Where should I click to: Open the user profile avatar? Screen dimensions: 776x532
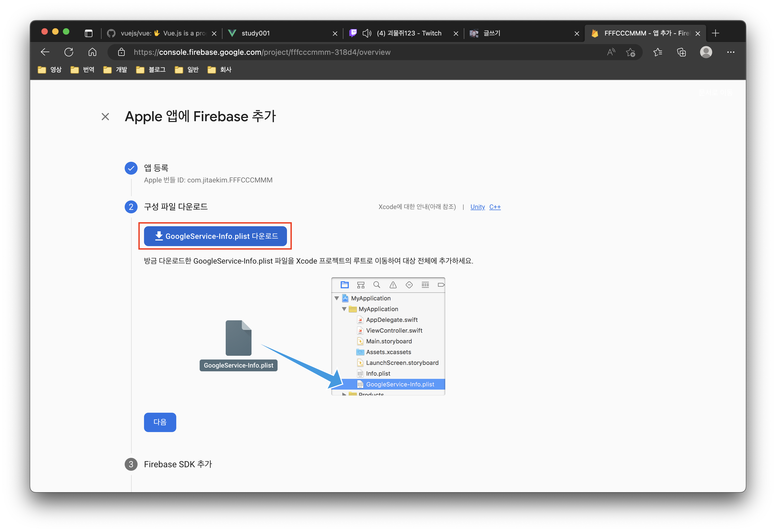(706, 52)
